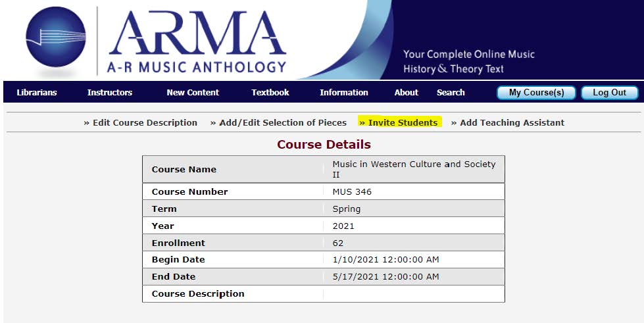Open the Instructors menu
This screenshot has height=323, width=644.
110,93
